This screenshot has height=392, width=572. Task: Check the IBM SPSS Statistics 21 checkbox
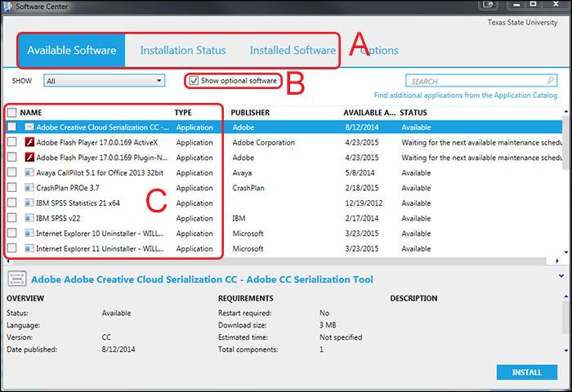click(x=11, y=203)
